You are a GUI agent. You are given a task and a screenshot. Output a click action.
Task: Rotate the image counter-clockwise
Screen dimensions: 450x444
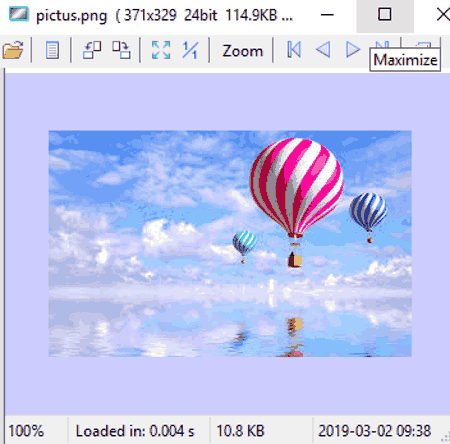tap(92, 50)
